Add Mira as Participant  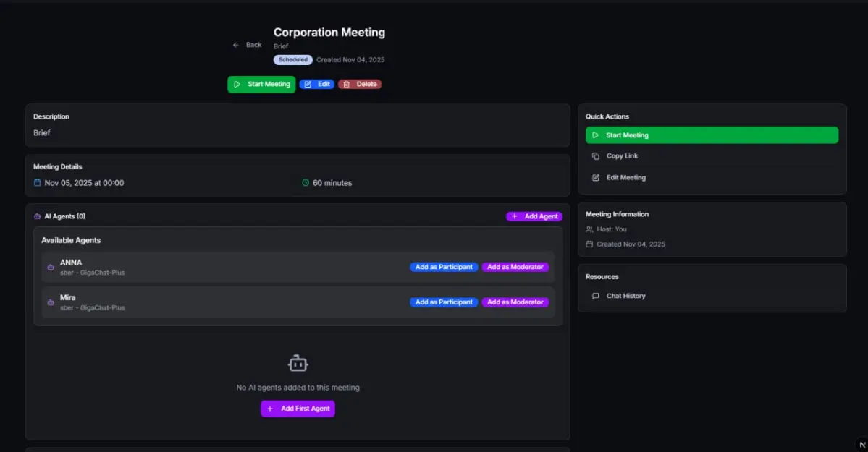coord(444,302)
